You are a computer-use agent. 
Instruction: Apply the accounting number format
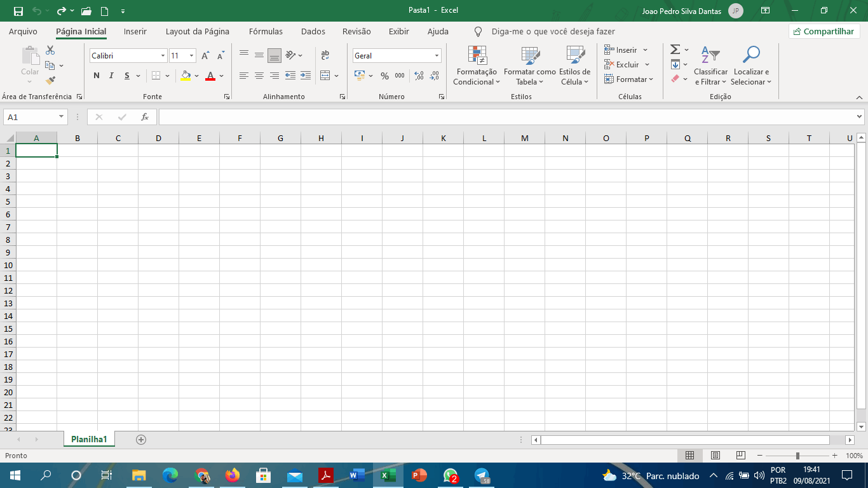click(x=360, y=76)
